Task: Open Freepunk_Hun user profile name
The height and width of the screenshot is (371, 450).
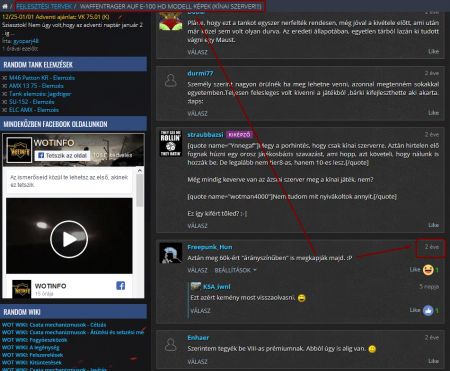Action: tap(210, 247)
